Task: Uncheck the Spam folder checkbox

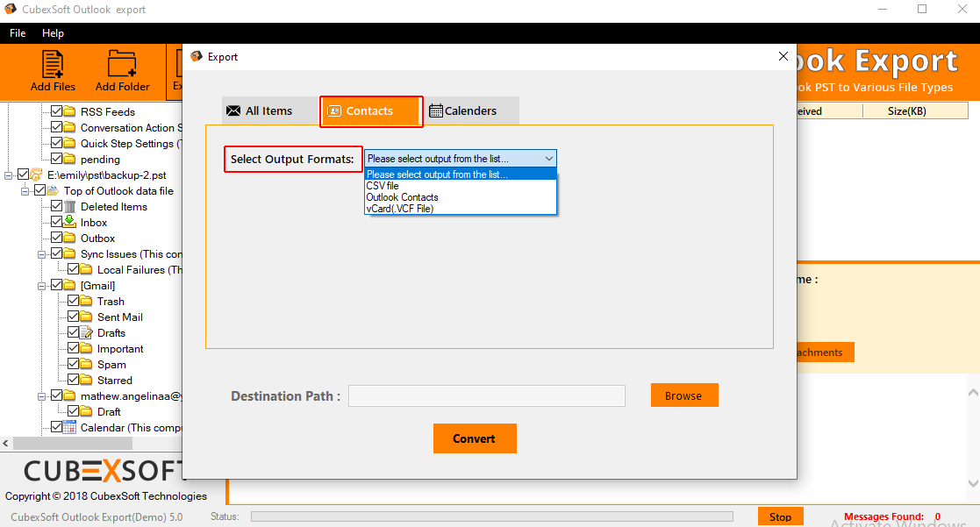Action: 74,365
